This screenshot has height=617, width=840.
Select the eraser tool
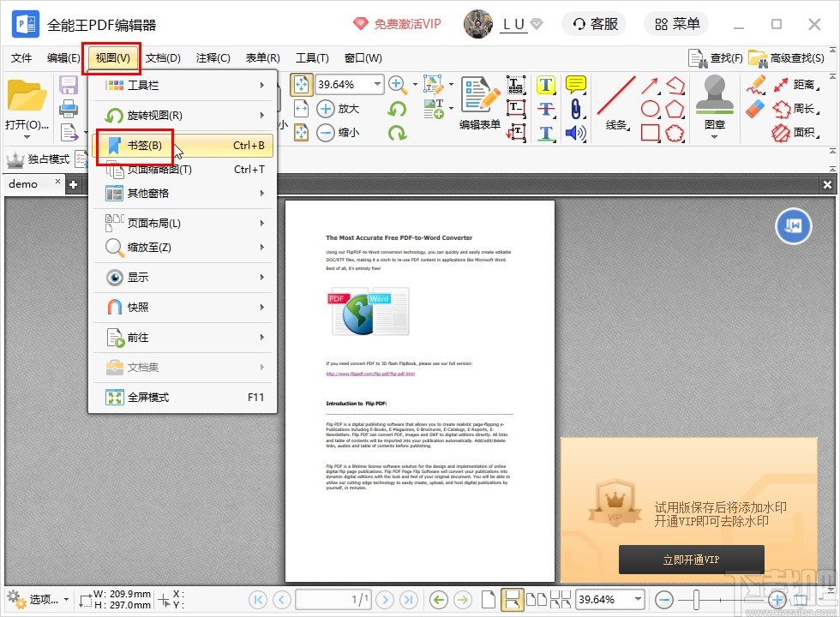coord(755,109)
